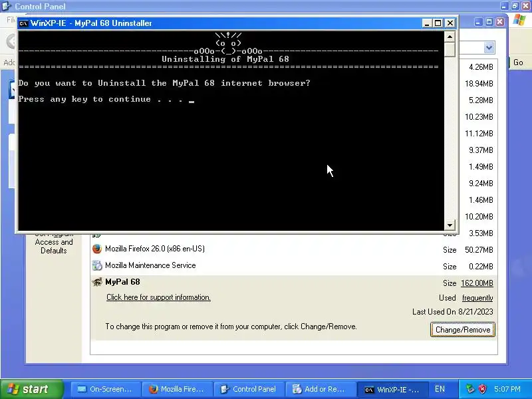Switch to Control Panel taskbar button
Viewport: 532px width, 399px height.
pos(249,389)
